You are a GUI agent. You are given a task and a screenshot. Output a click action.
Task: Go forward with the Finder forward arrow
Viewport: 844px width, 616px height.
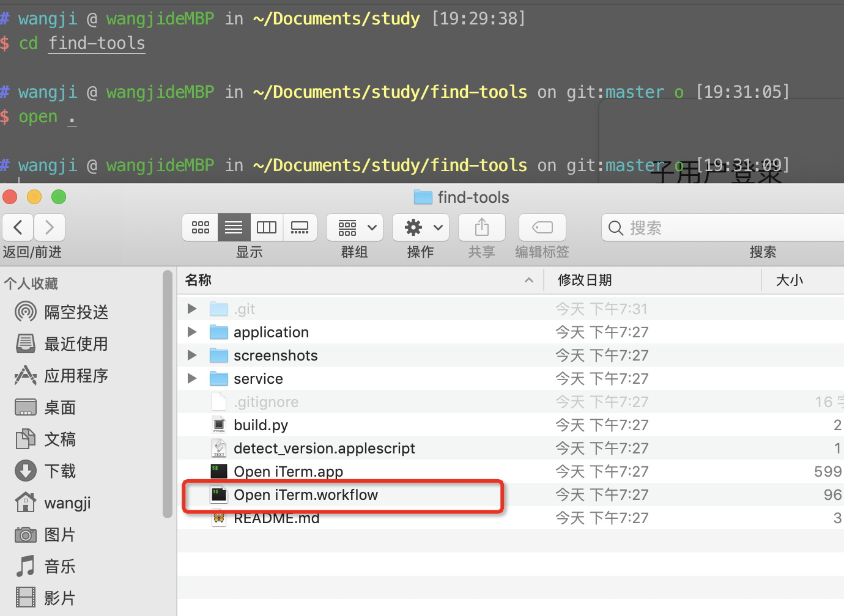click(50, 227)
